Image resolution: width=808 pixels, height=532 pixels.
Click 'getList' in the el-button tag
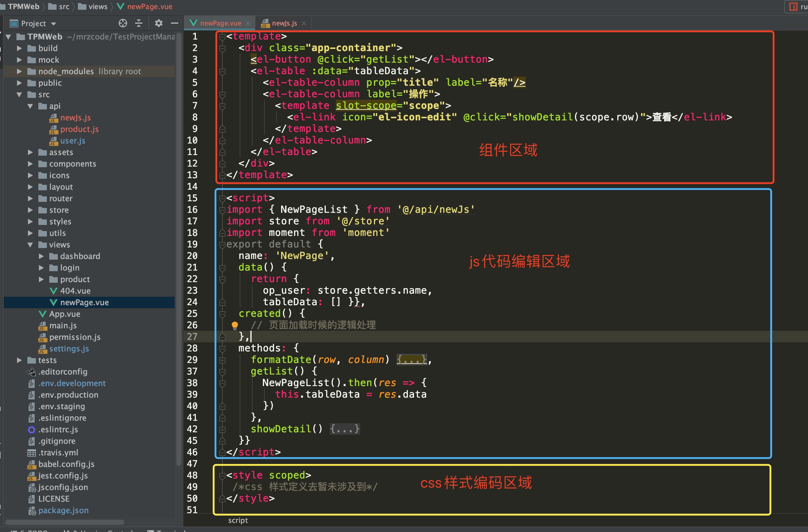click(387, 59)
